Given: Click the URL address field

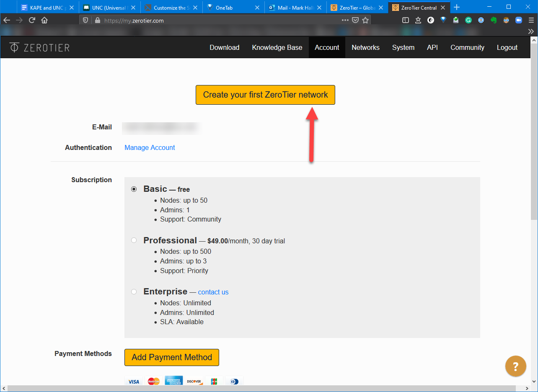Looking at the screenshot, I should [x=220, y=20].
